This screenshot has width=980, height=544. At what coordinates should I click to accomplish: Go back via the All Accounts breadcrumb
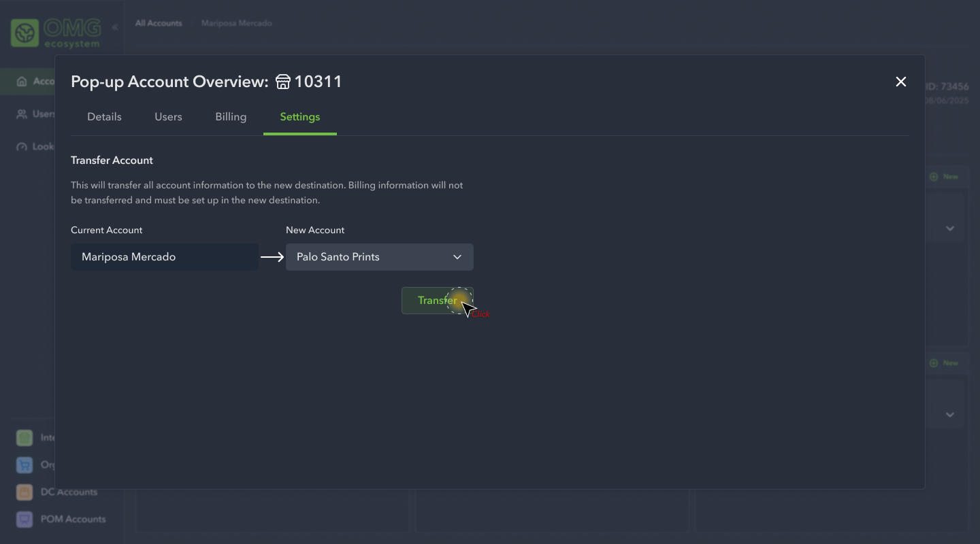pos(159,22)
